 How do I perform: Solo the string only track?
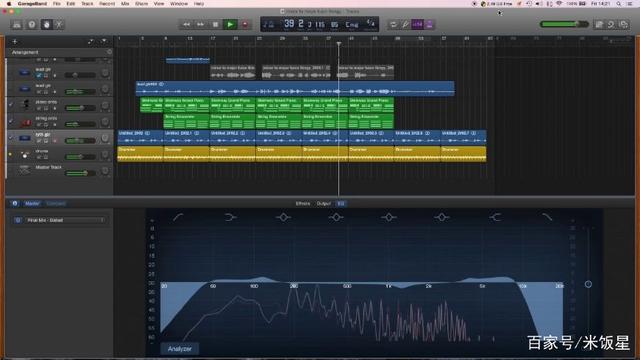point(46,124)
